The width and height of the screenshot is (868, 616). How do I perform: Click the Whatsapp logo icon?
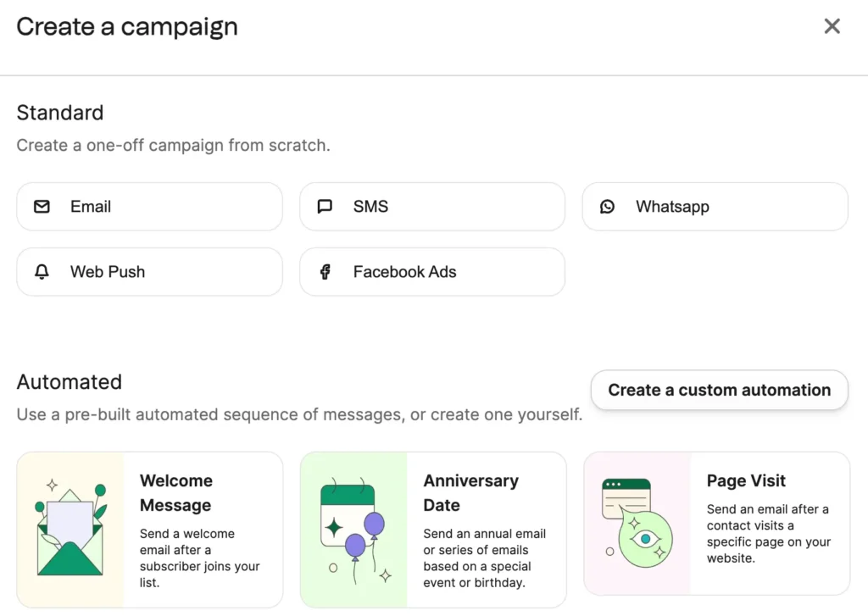click(x=607, y=207)
